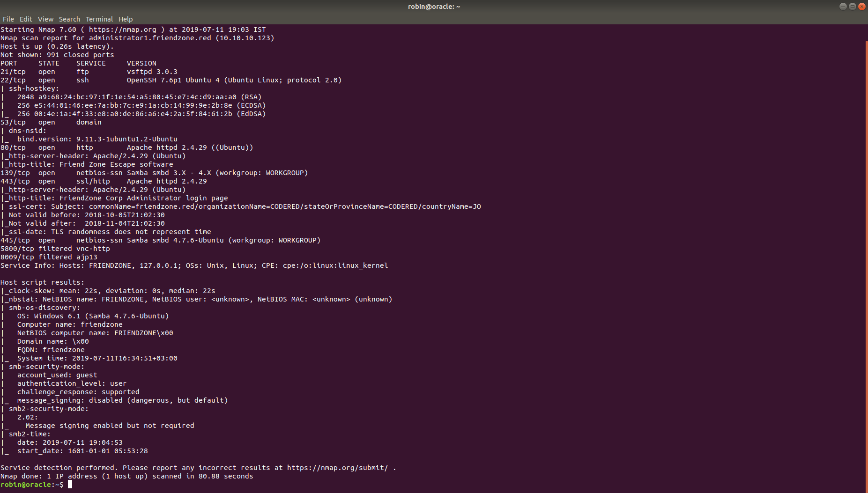The image size is (868, 493).
Task: Click 'Message signing enabled but not required'
Action: 110,426
